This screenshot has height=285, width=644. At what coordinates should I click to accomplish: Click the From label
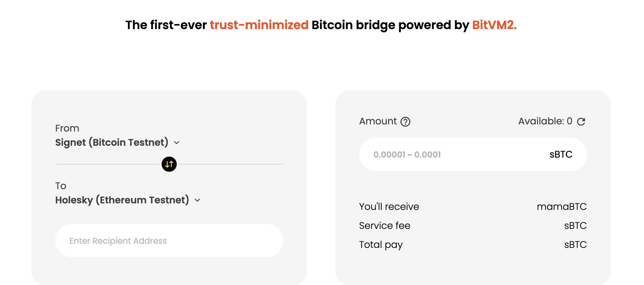[67, 128]
